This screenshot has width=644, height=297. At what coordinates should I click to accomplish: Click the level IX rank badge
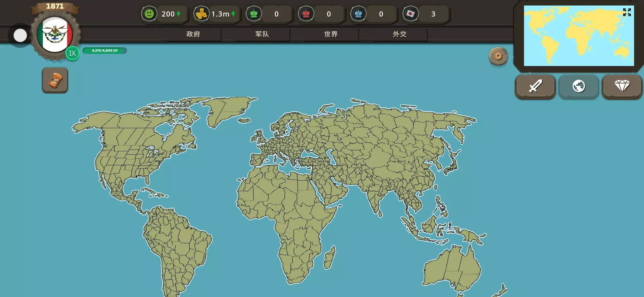pyautogui.click(x=72, y=53)
